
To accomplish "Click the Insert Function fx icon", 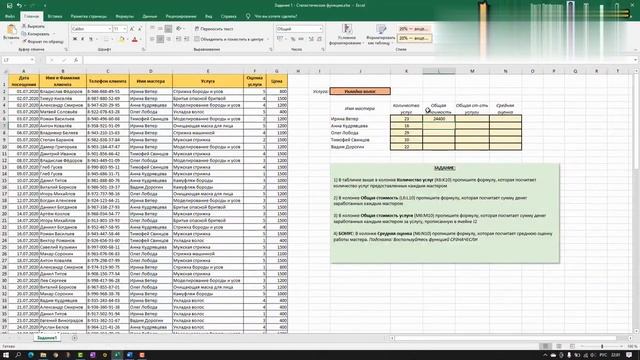I will point(76,60).
